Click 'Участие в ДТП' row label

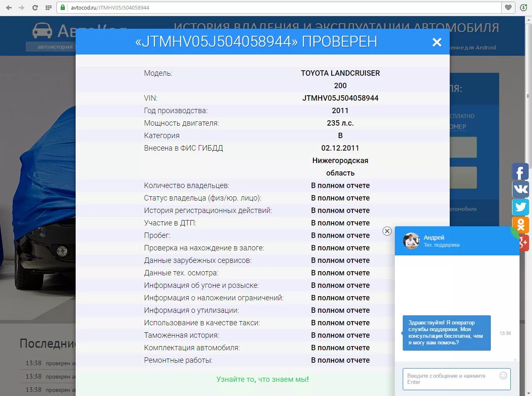170,223
